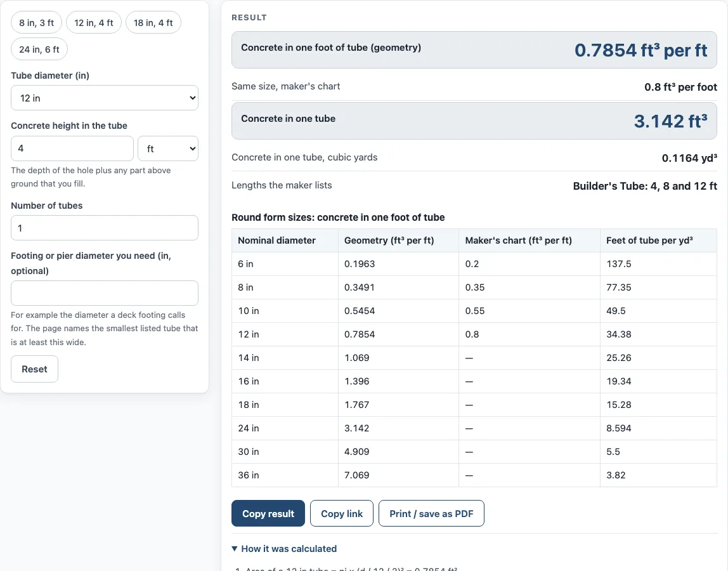
Task: Choose the "12 in, 4 ft" preset
Action: [94, 23]
